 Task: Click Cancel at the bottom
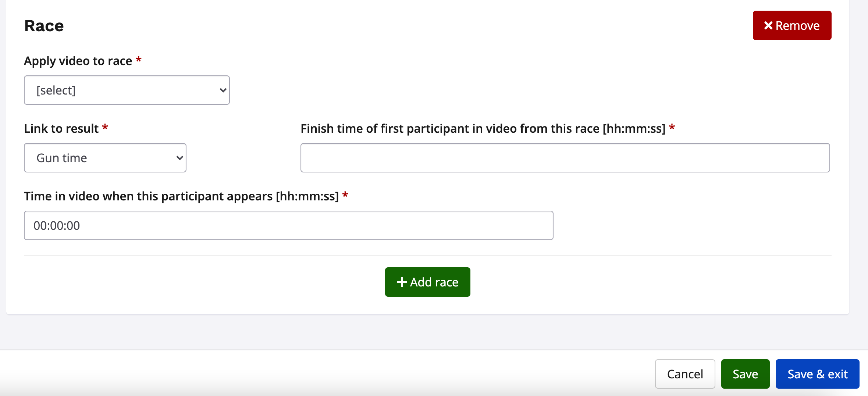click(684, 374)
